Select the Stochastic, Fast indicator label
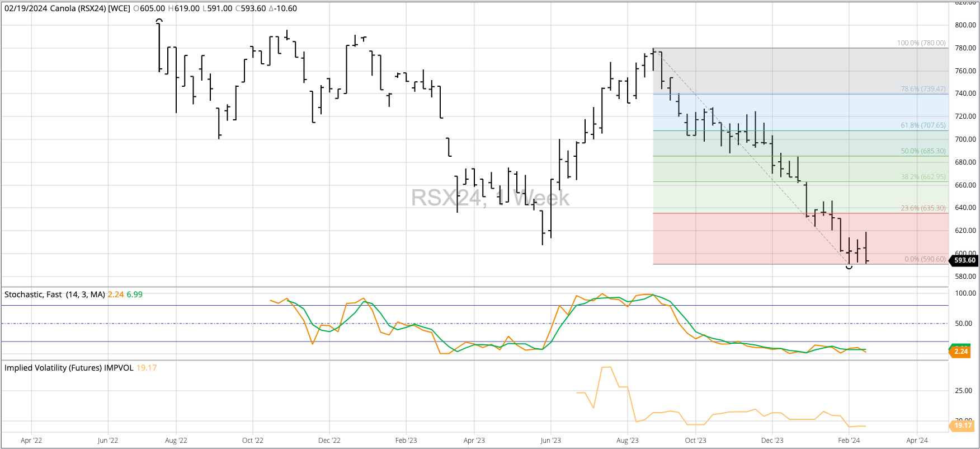The image size is (980, 449). pyautogui.click(x=54, y=294)
